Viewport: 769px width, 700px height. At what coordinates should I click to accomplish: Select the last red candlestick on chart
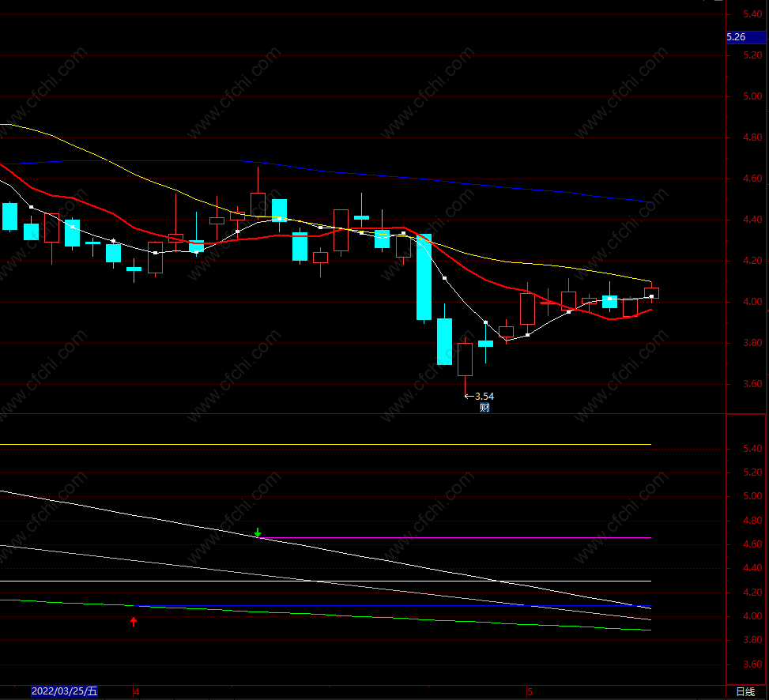651,293
